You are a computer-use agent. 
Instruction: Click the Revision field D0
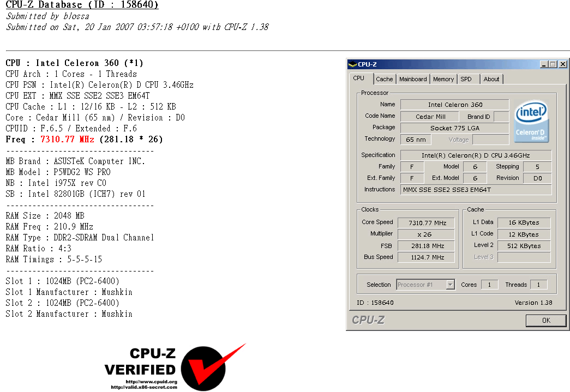coord(537,178)
